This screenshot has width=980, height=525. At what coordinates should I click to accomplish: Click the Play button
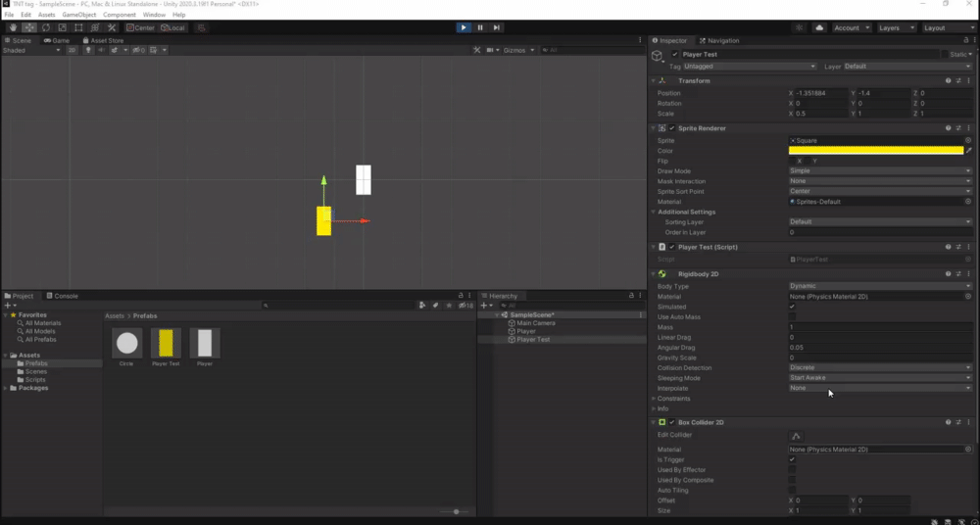point(464,27)
